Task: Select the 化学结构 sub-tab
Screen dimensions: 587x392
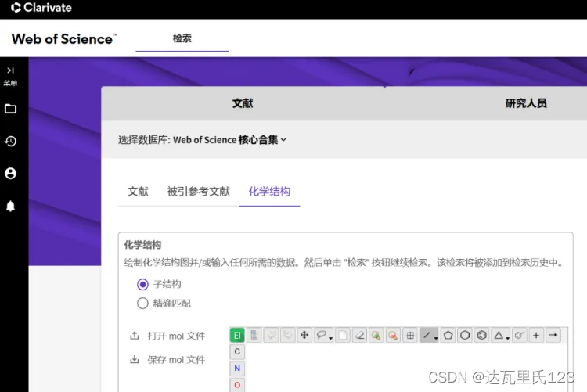Action: pyautogui.click(x=269, y=192)
